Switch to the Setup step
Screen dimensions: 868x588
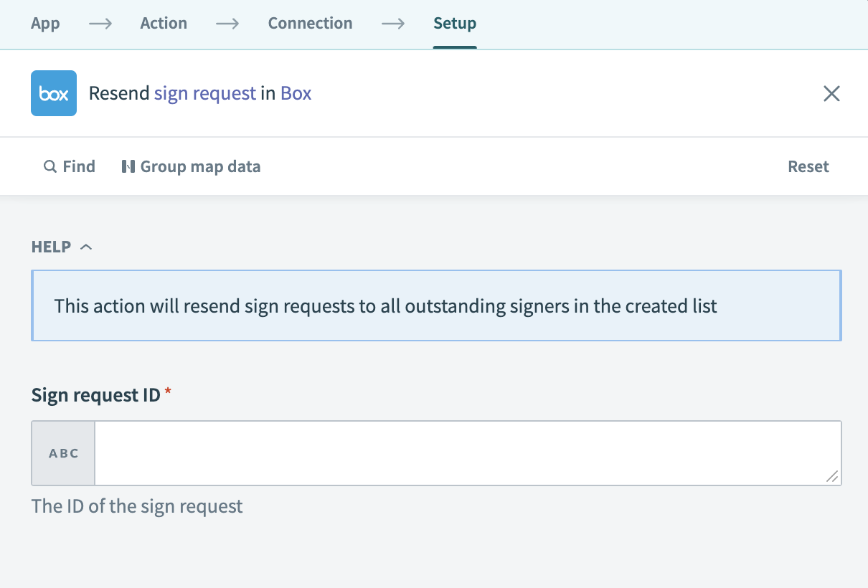(x=454, y=23)
